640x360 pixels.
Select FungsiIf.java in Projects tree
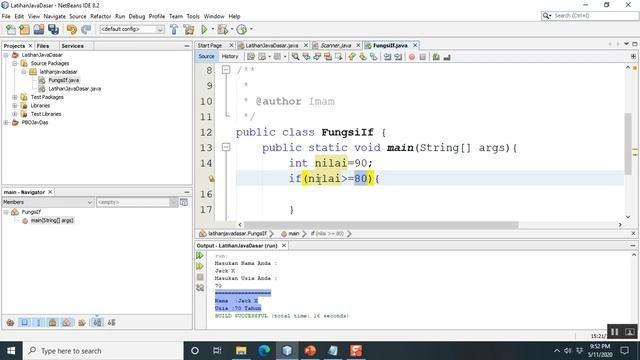[x=64, y=80]
